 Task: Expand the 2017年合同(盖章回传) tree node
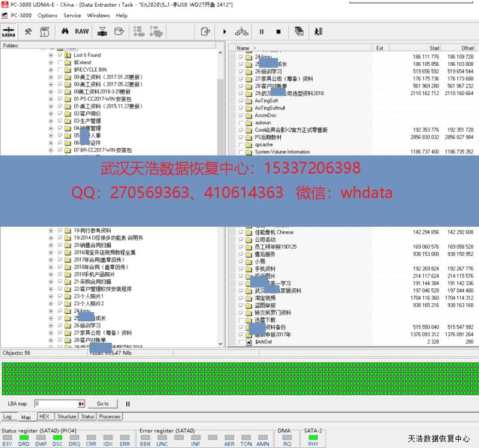click(x=51, y=260)
